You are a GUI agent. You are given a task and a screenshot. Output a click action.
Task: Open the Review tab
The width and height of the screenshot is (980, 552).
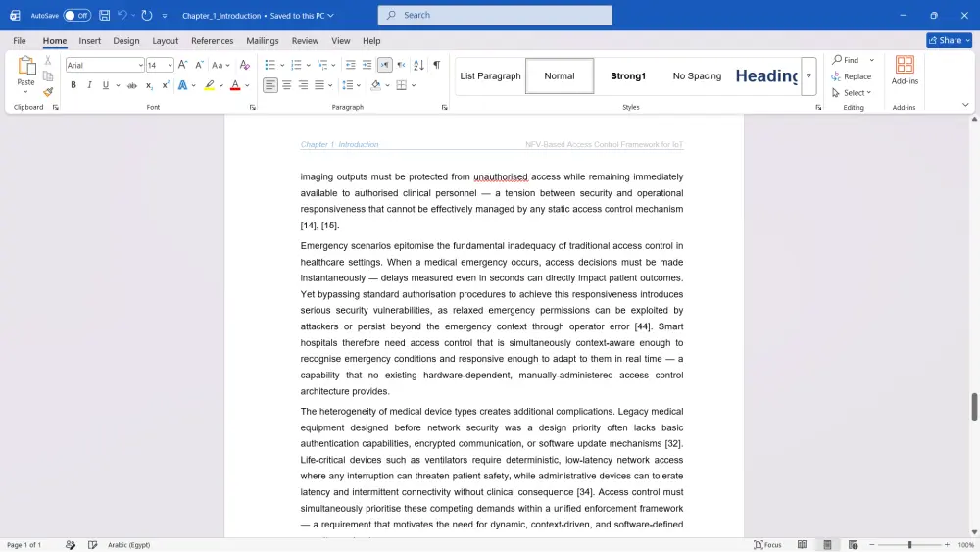pos(305,40)
